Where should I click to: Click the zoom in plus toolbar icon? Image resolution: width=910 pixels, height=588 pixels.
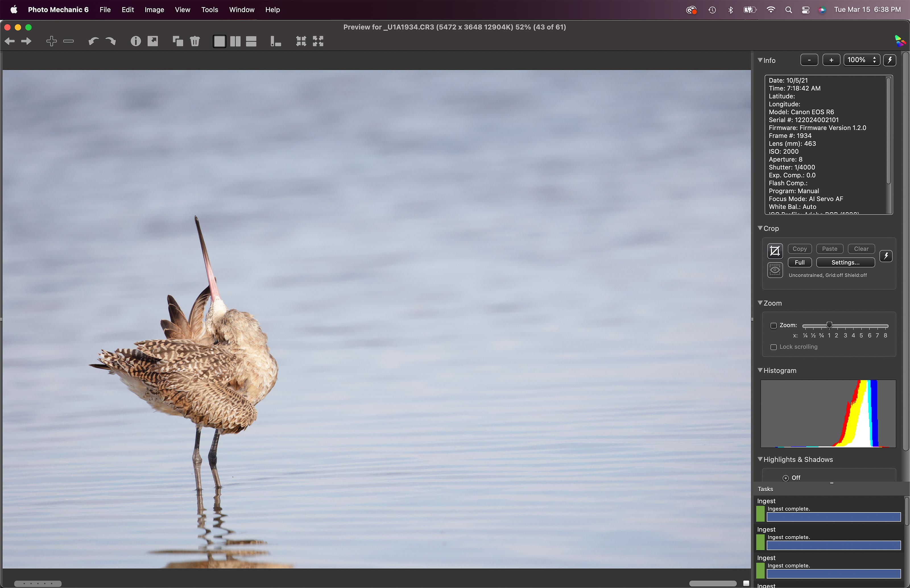point(51,41)
